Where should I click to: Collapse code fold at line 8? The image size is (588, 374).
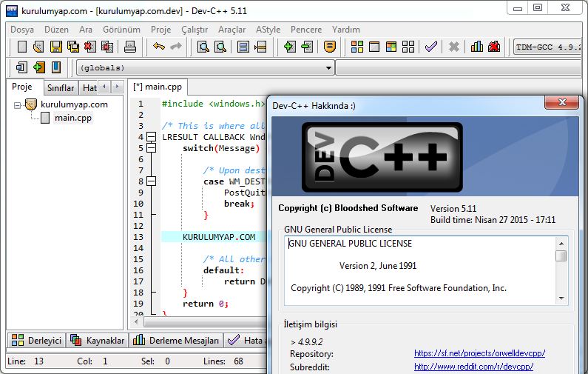151,181
